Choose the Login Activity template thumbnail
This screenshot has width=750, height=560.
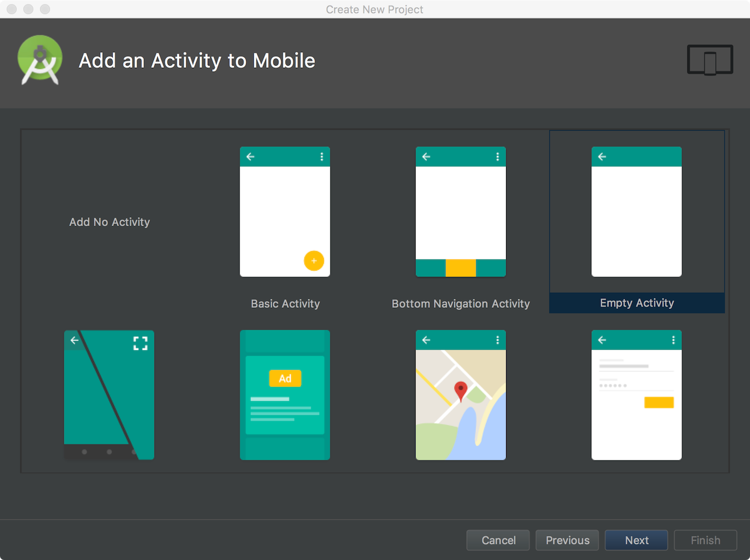pos(637,395)
